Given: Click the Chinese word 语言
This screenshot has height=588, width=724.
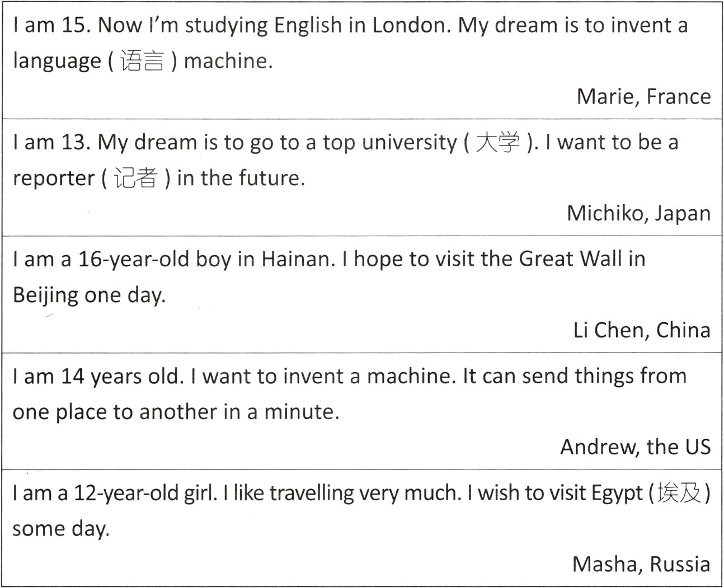Looking at the screenshot, I should coord(142,60).
